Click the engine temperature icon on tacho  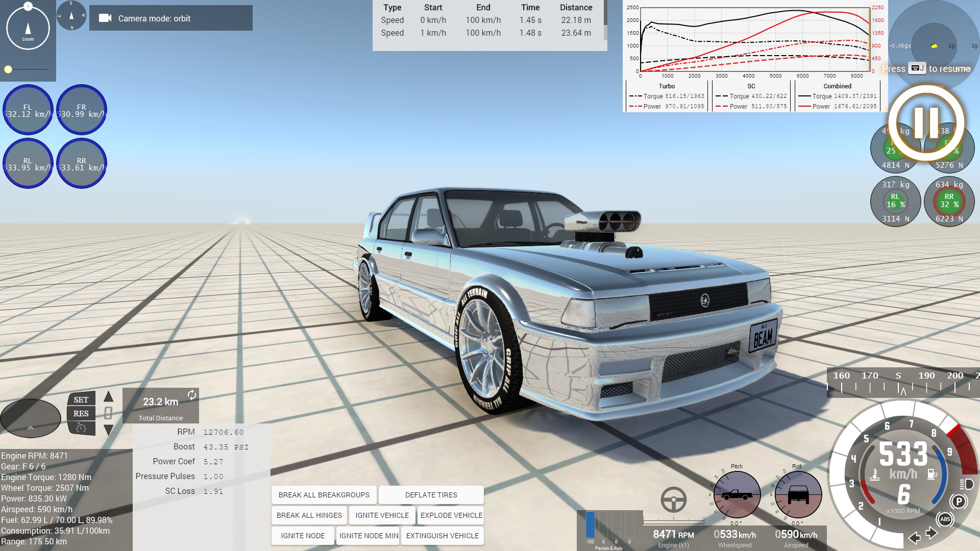pos(874,474)
